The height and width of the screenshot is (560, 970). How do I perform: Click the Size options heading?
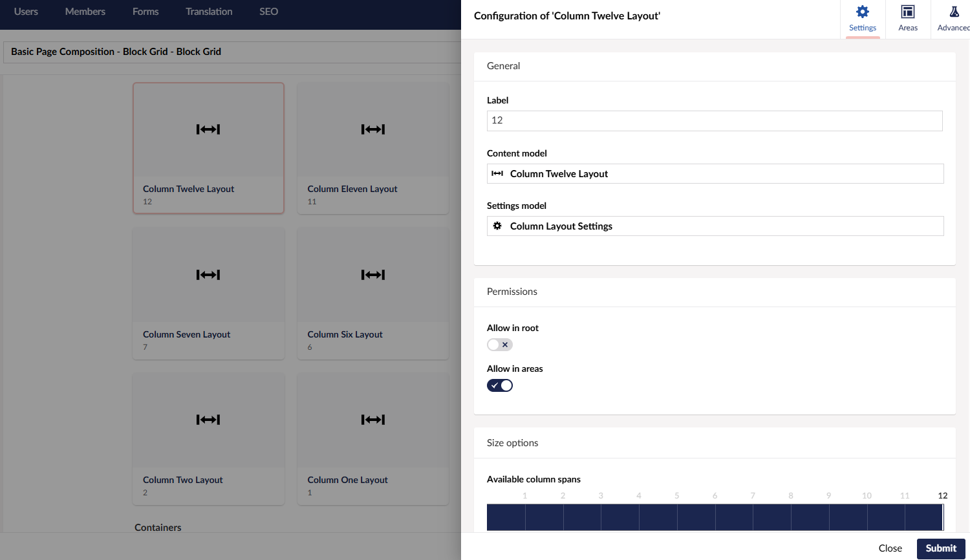[x=512, y=443]
